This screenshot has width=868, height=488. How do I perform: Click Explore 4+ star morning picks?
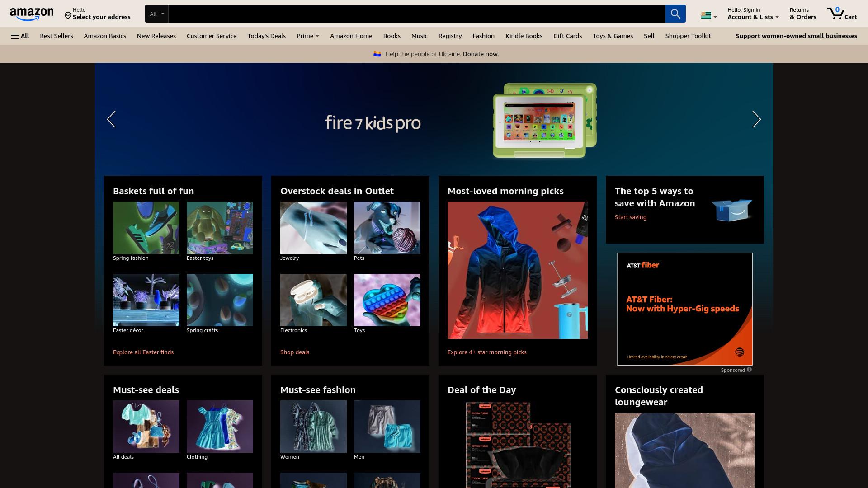487,352
